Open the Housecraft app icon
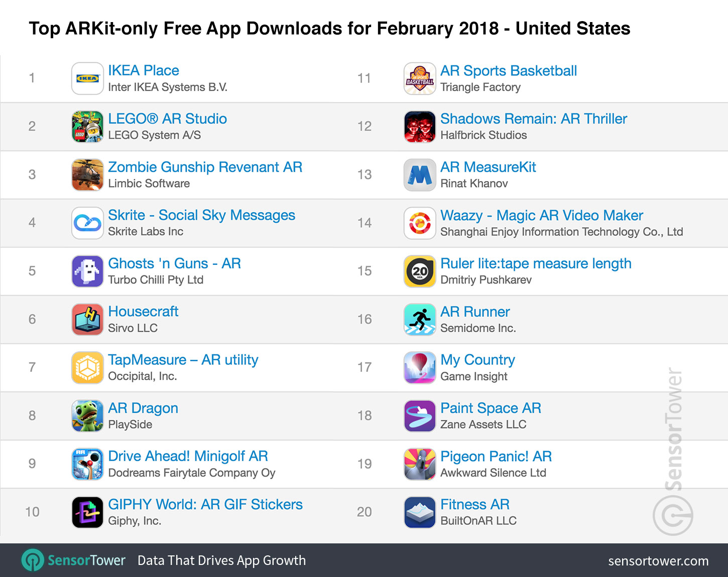This screenshot has width=728, height=577. [87, 319]
